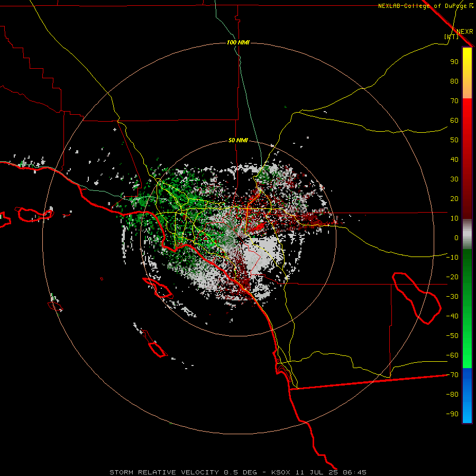
Task: Click the -80 scale value
Action: tap(452, 395)
